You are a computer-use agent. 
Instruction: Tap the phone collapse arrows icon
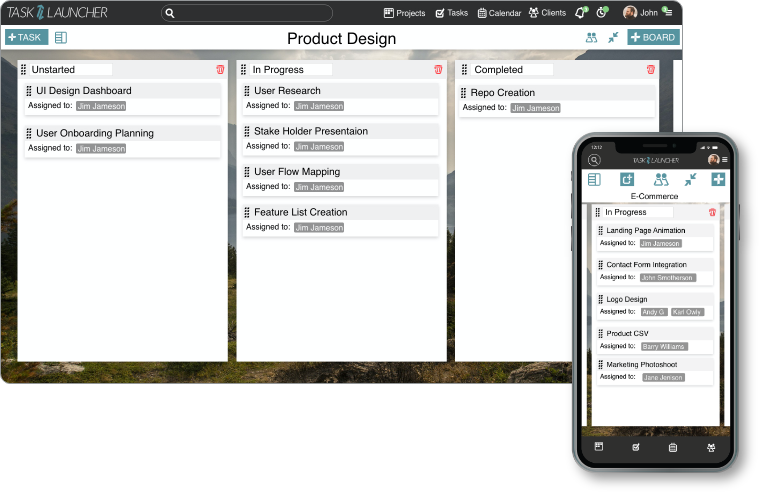pyautogui.click(x=690, y=180)
